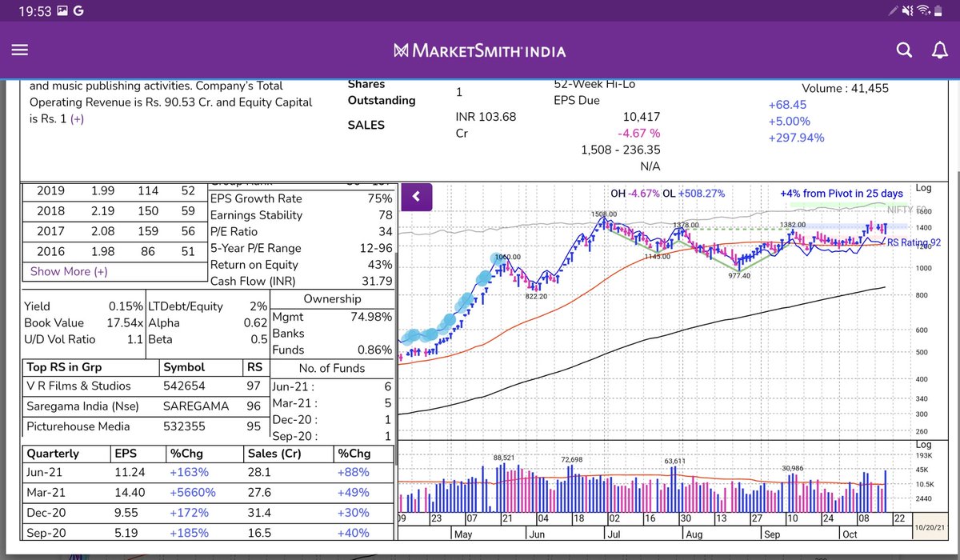Screen dimensions: 960x560
Task: Click the 2019 annual EPS row
Action: pyautogui.click(x=114, y=190)
